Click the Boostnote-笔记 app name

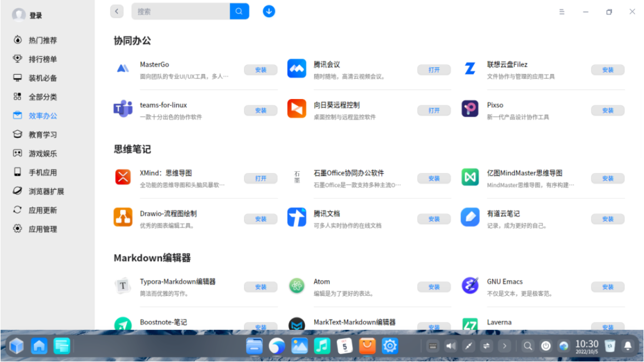(x=164, y=322)
